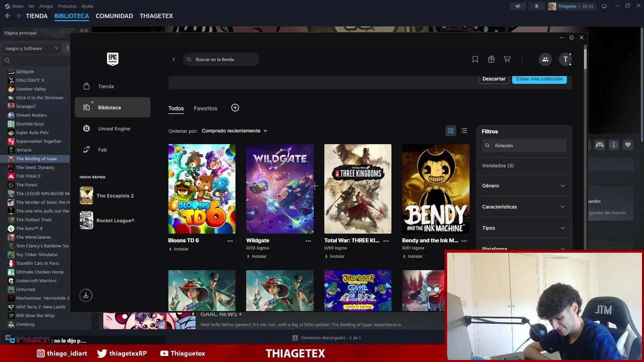
Task: Open Bendy and the Ink Machine cover
Action: pos(436,189)
